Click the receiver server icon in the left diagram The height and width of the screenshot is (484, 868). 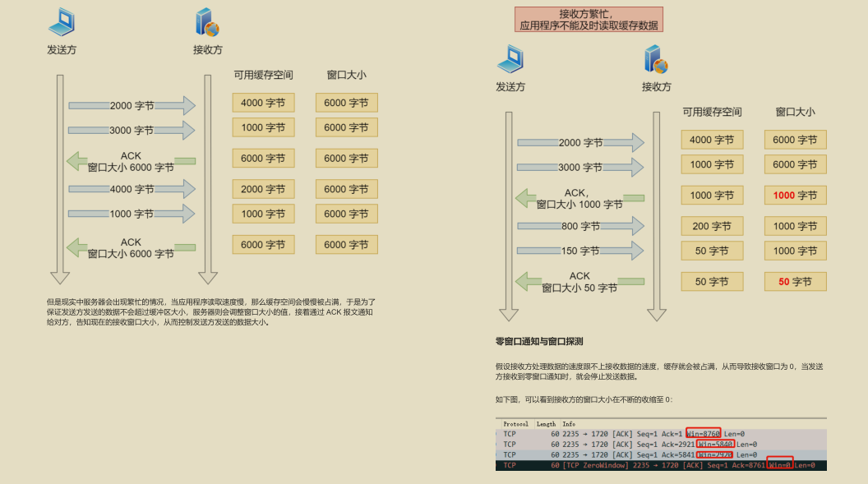coord(208,22)
